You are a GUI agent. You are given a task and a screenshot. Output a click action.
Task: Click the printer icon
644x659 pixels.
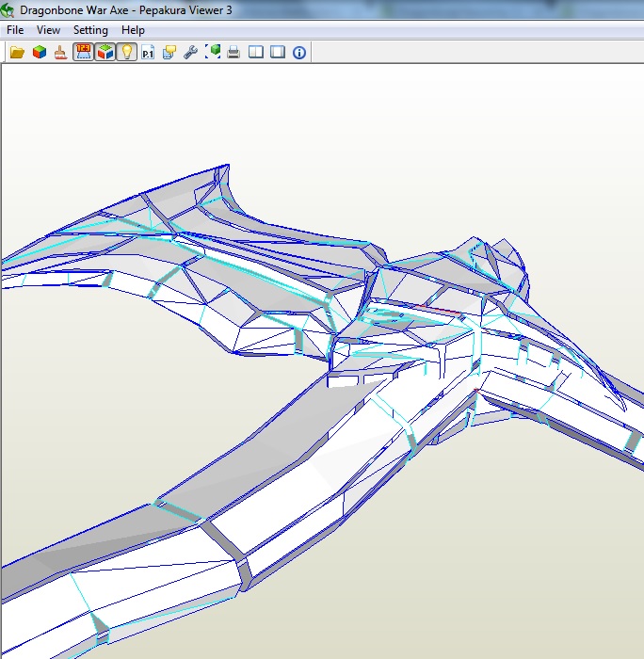pos(233,53)
